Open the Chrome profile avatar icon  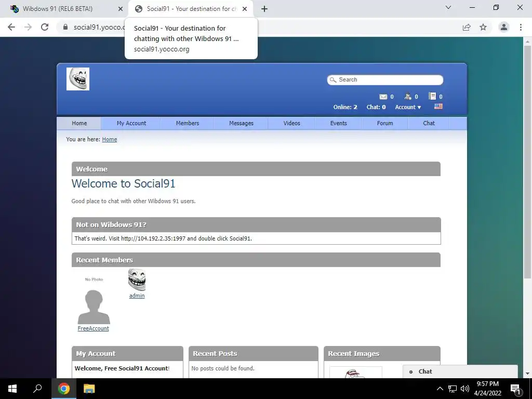pos(504,27)
